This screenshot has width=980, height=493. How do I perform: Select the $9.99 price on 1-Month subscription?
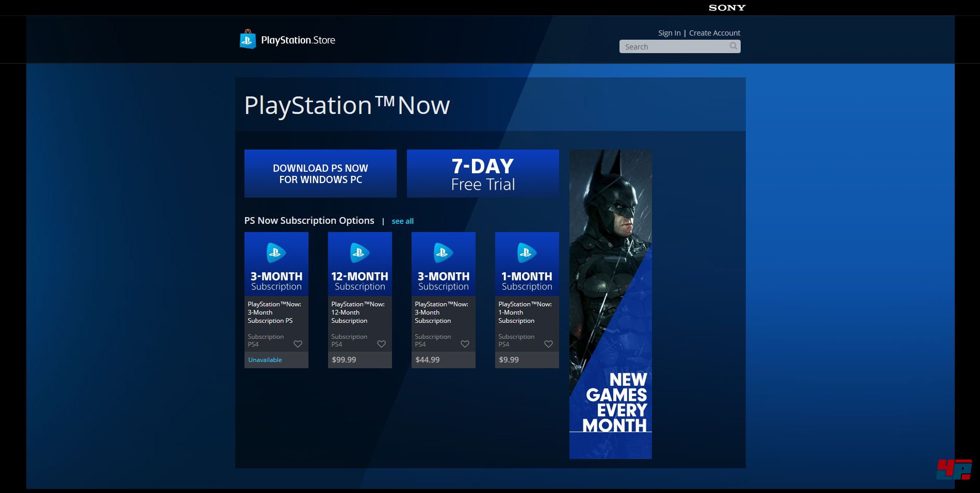point(509,360)
